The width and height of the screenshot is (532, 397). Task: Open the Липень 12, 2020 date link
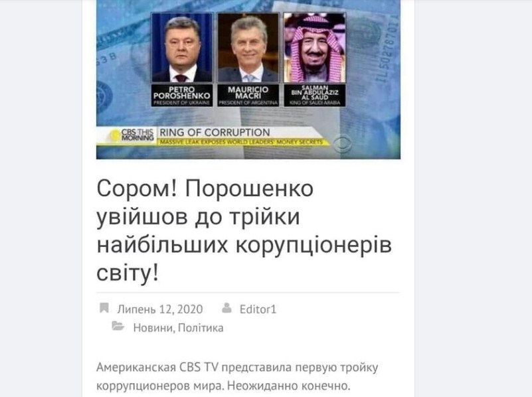(160, 309)
